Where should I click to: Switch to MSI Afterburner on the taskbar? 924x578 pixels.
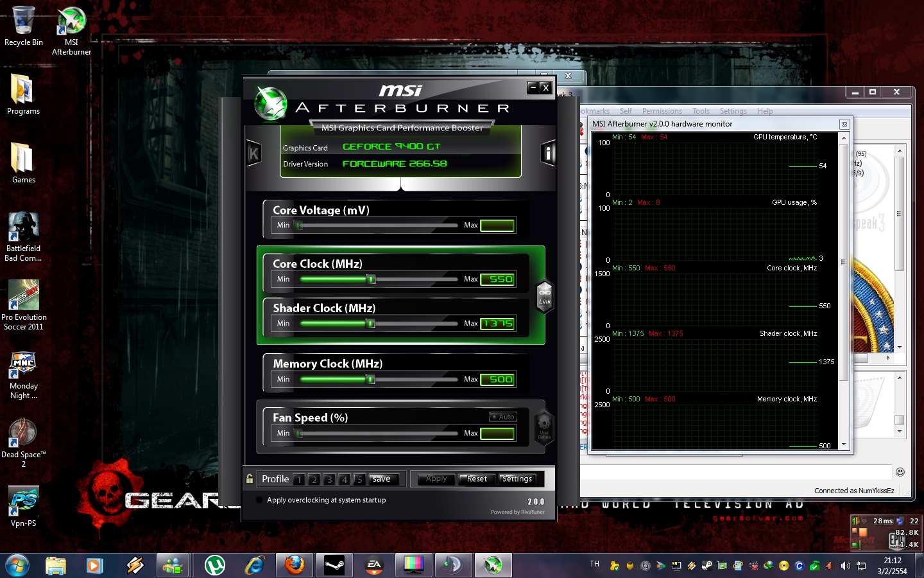493,565
